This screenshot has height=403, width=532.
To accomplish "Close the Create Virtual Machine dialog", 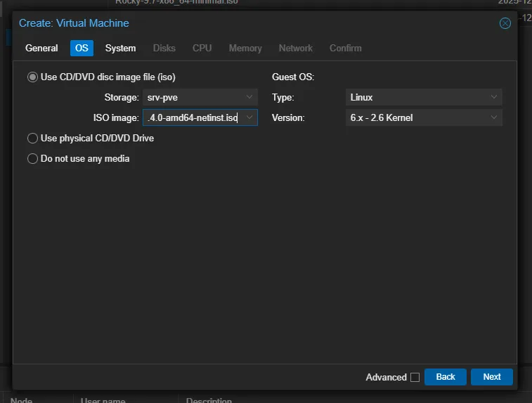I will coord(505,23).
